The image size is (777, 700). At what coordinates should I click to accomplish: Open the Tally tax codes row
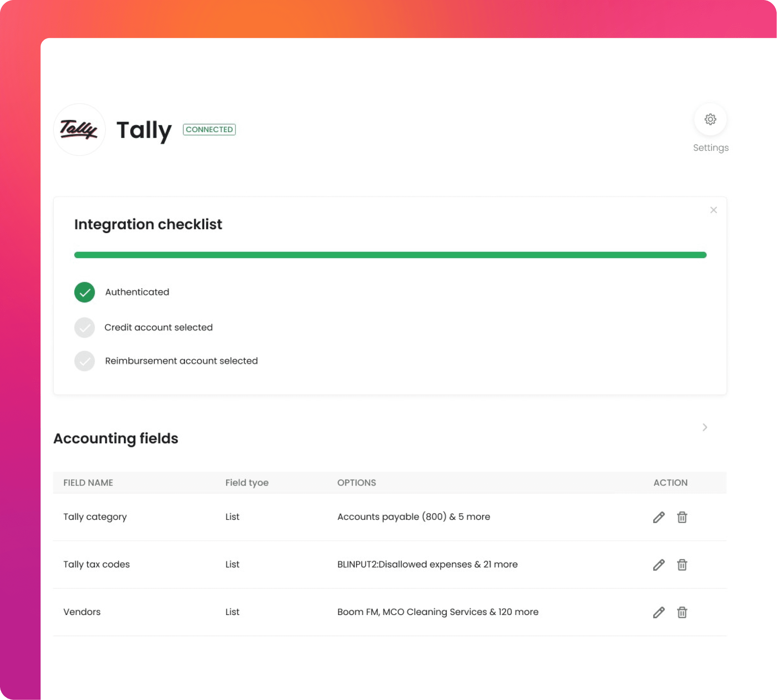(x=96, y=565)
